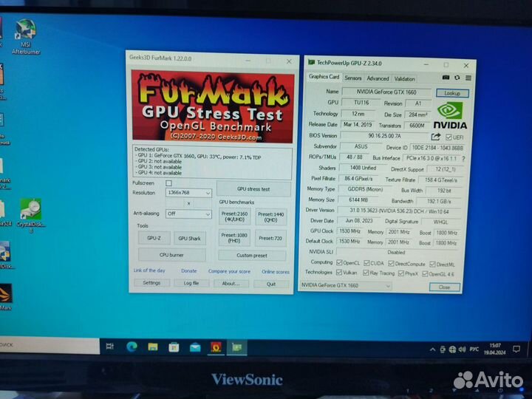Click network globe tray icon

pyautogui.click(x=452, y=349)
